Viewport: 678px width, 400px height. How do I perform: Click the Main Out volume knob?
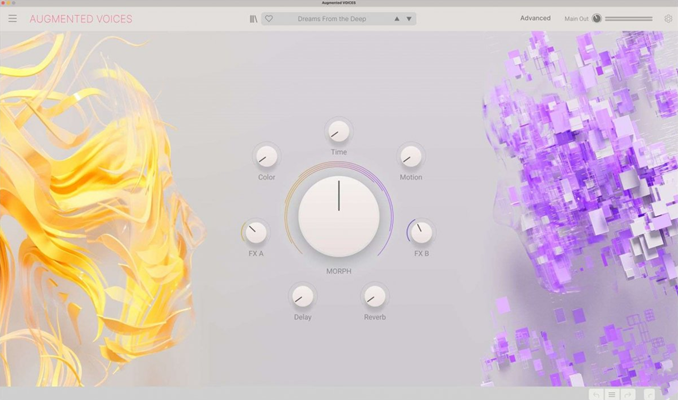click(597, 18)
